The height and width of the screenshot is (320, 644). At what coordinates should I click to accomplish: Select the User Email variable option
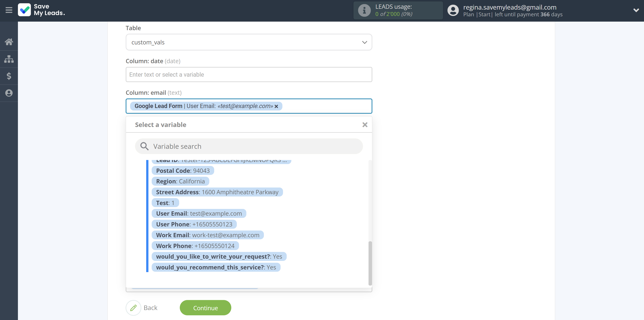(199, 213)
